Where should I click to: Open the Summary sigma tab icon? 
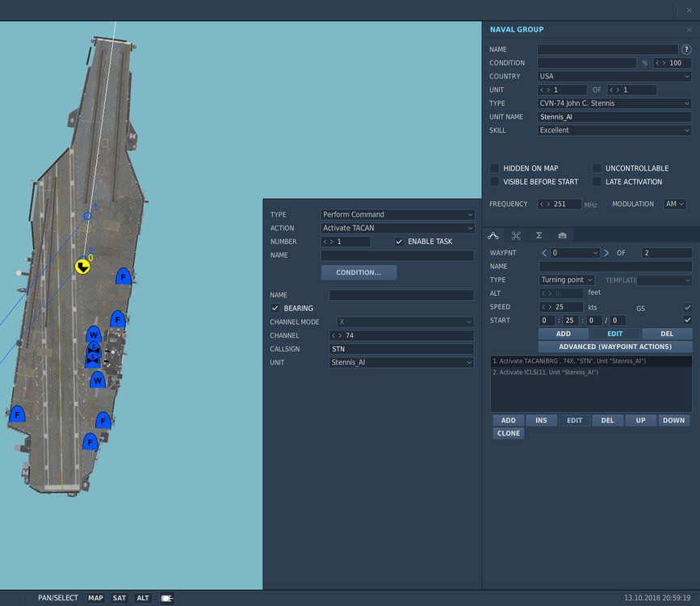(539, 235)
